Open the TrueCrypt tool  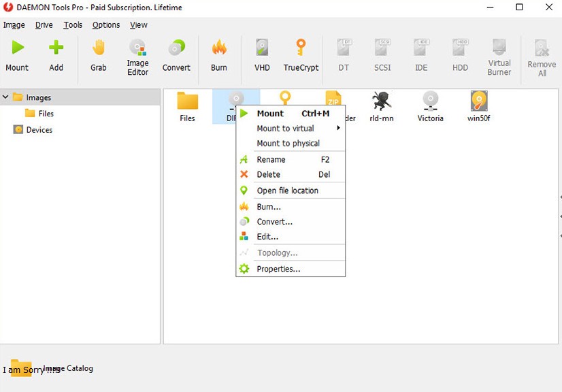pos(301,56)
